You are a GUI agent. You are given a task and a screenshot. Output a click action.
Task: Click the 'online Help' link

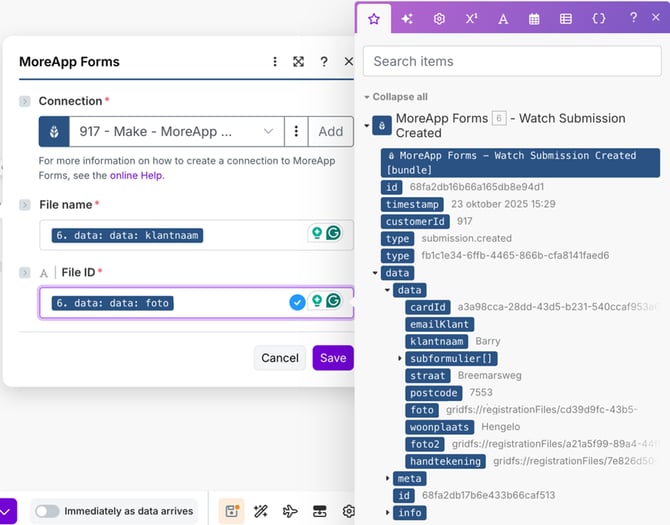coord(136,175)
